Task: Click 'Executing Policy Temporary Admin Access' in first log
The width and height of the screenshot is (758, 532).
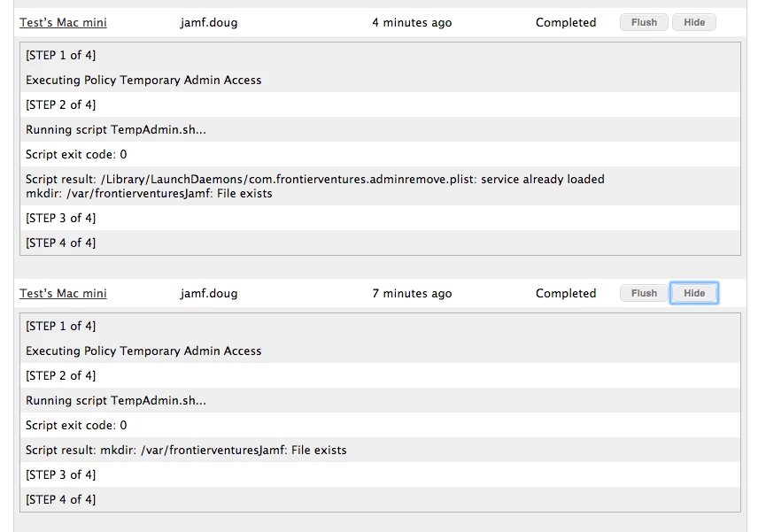Action: [143, 81]
